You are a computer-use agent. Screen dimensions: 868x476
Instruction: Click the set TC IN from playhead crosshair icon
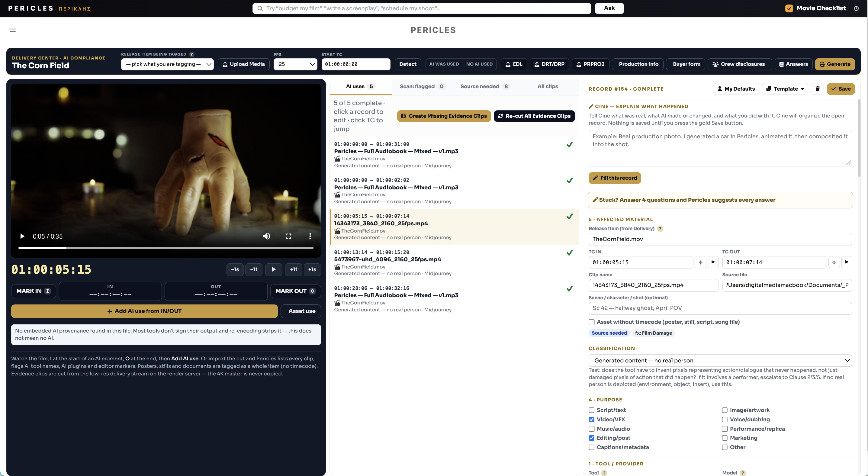[x=701, y=262]
